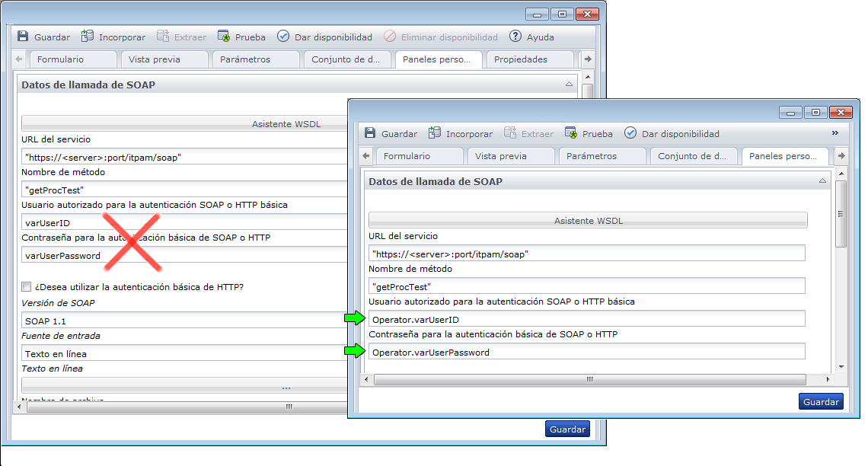Click Incorporar icon in front window toolbar
Image resolution: width=868 pixels, height=466 pixels.
[x=435, y=132]
